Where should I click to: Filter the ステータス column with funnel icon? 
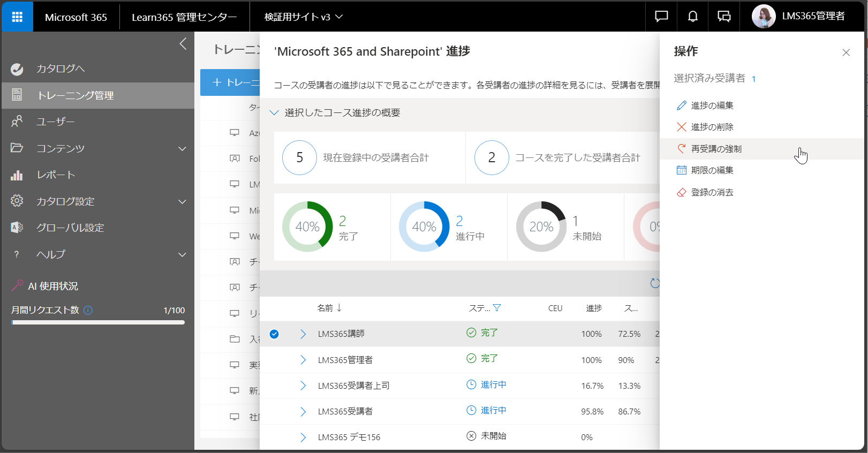point(497,308)
